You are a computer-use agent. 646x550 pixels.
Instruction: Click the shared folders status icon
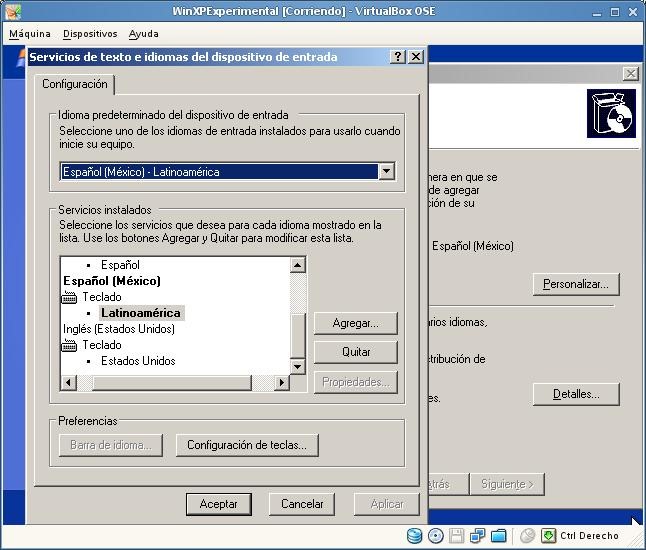tap(499, 536)
